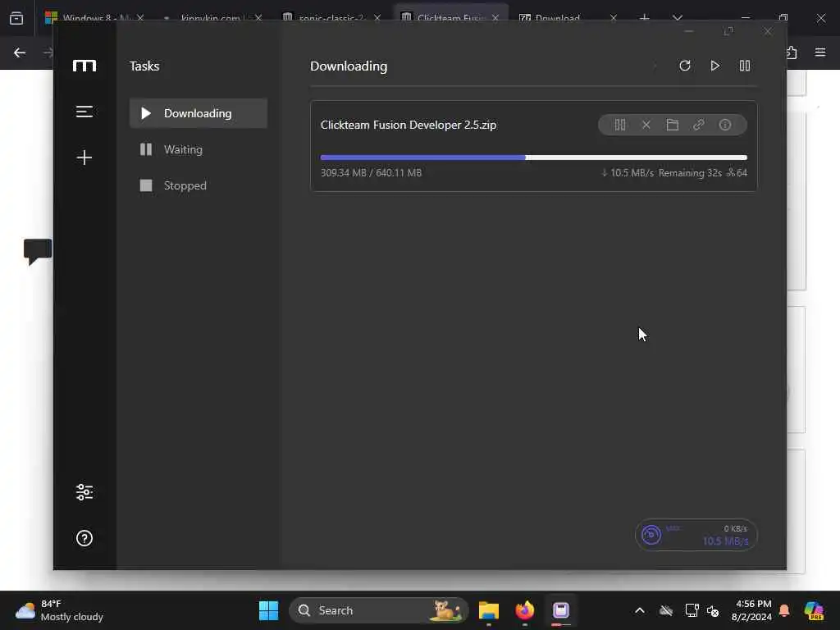Pause the Clickteam Fusion download

pyautogui.click(x=620, y=125)
